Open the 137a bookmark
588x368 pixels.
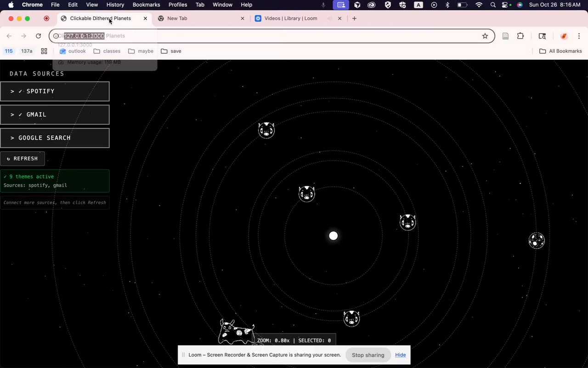click(x=27, y=51)
